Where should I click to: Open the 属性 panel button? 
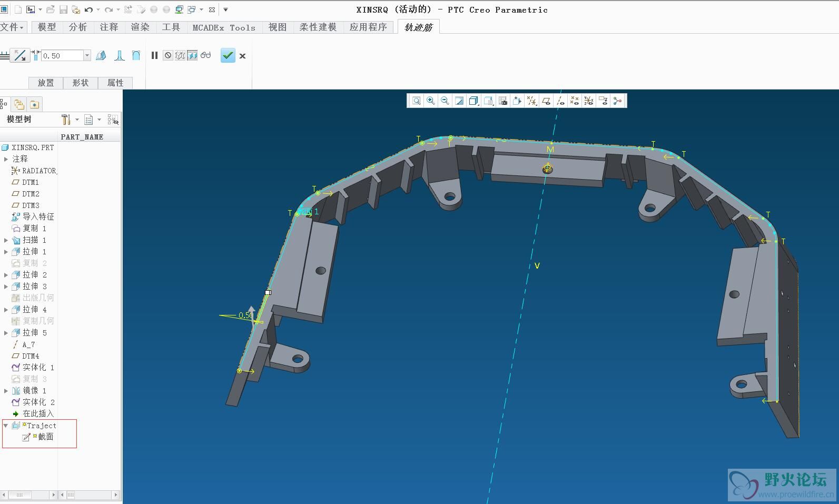115,83
